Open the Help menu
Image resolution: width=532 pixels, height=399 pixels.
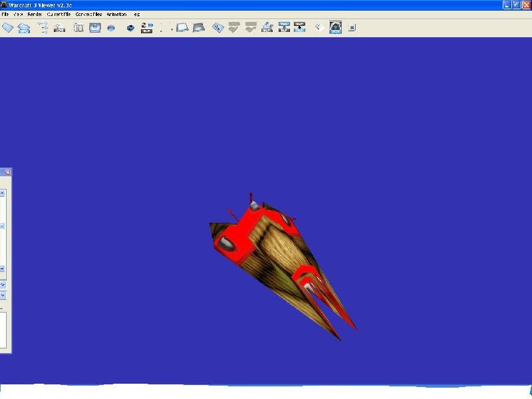(x=136, y=14)
